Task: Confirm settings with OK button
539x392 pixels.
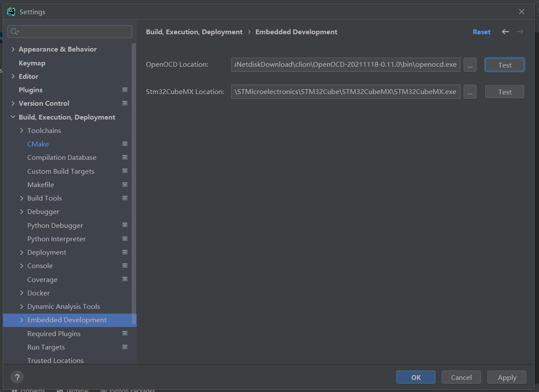Action: pos(416,377)
